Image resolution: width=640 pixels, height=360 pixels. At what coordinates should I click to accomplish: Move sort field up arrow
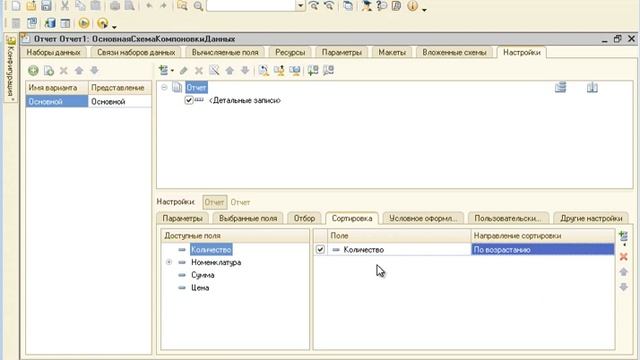coord(623,272)
